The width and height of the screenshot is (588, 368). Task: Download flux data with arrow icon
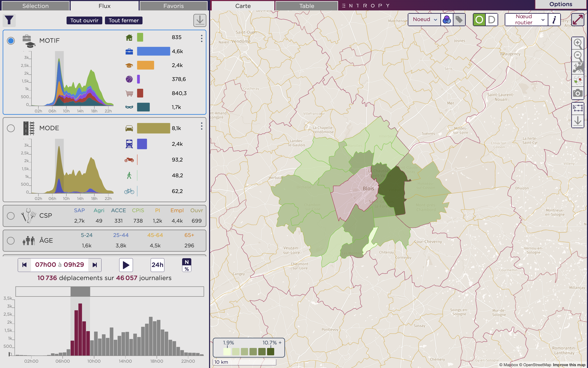tap(200, 20)
